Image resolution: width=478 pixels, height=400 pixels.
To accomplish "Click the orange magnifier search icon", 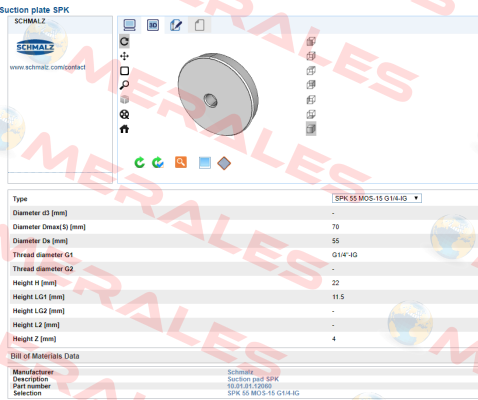I will pos(181,162).
